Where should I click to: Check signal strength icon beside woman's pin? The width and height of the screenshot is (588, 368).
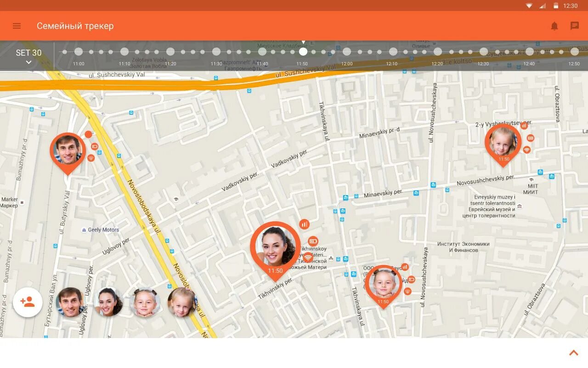click(304, 224)
